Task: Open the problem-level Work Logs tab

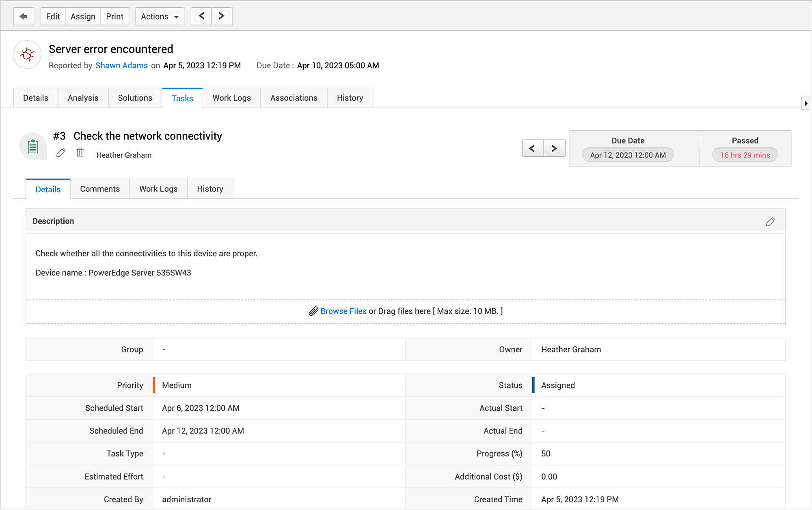Action: tap(232, 98)
